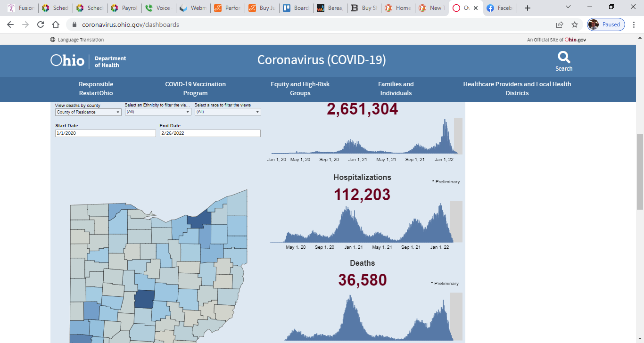This screenshot has height=343, width=644.
Task: Open Chrome three-dot menu
Action: pos(634,24)
